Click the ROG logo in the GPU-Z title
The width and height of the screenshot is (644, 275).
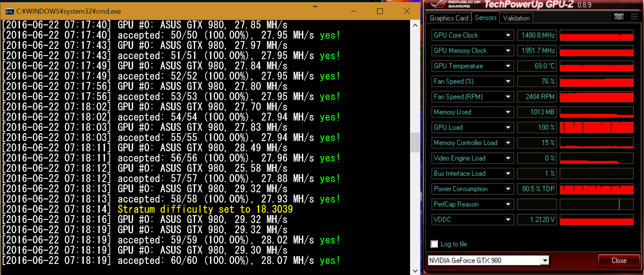tap(439, 5)
